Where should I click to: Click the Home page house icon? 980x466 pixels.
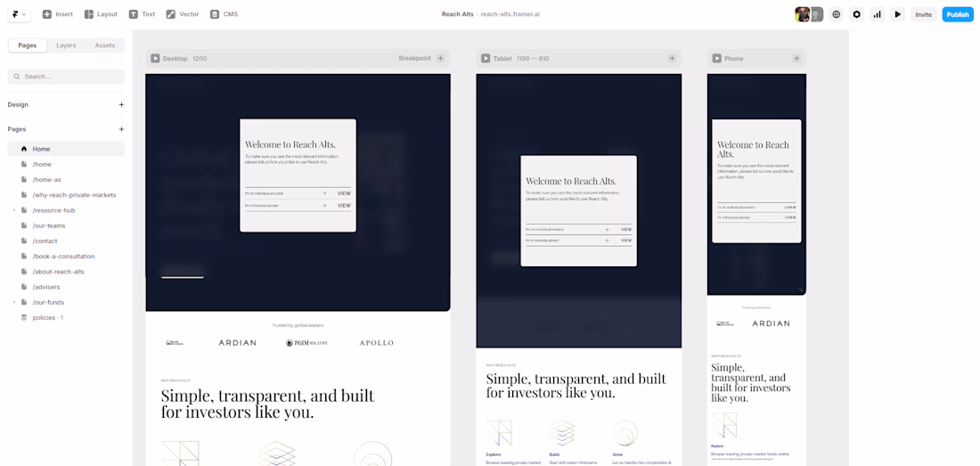(24, 149)
